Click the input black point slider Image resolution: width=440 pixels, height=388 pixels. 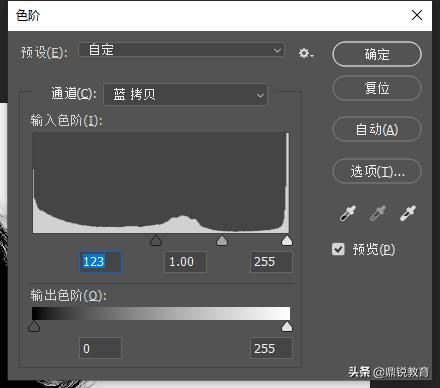click(x=156, y=240)
